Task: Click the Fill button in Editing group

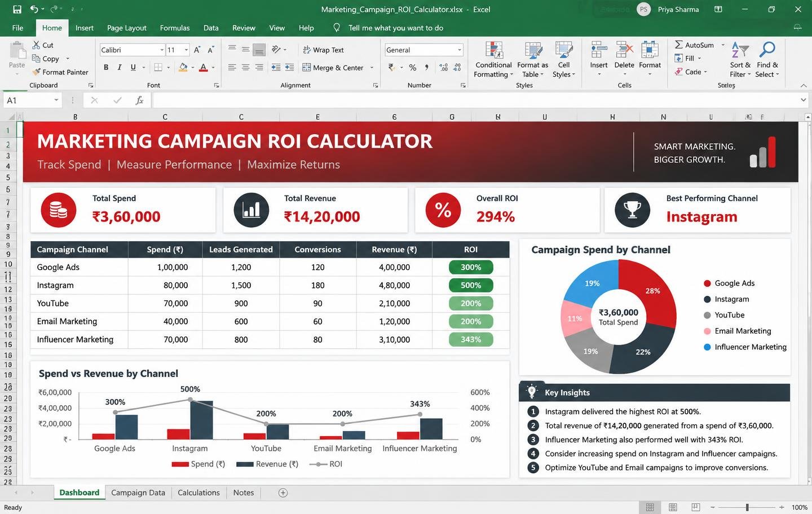Action: (x=688, y=59)
